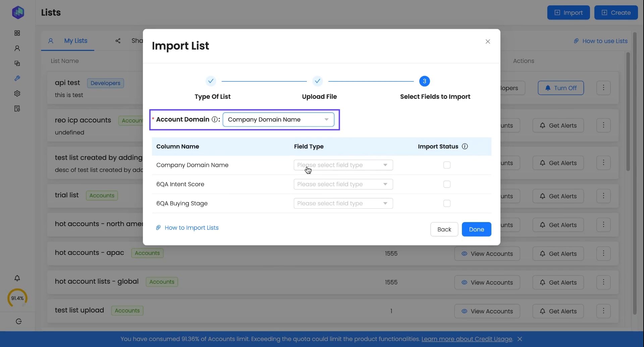This screenshot has height=347, width=644.
Task: Open notifications bell icon in sidebar
Action: coord(17,278)
